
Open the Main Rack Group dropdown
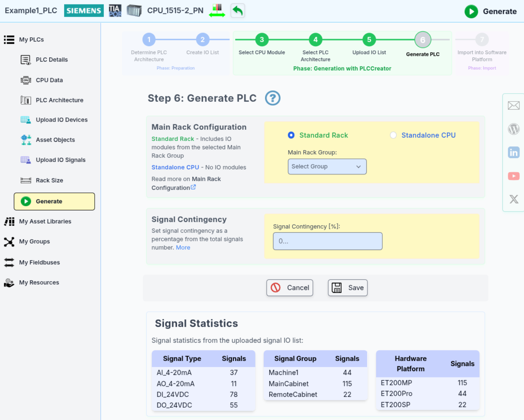tap(327, 166)
